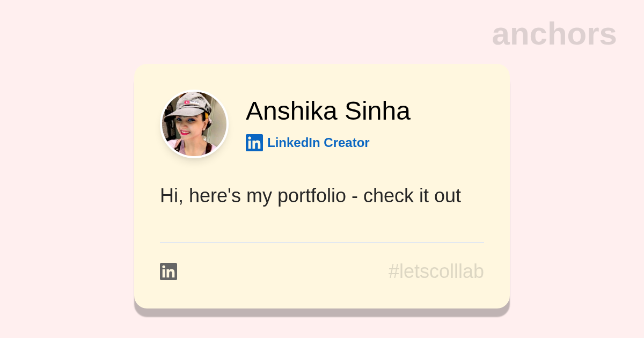
Task: Click the first name Anshika
Action: [x=291, y=111]
